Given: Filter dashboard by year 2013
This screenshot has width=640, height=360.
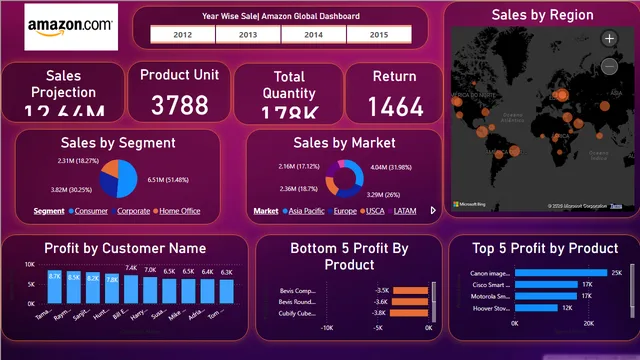Looking at the screenshot, I should (x=248, y=35).
